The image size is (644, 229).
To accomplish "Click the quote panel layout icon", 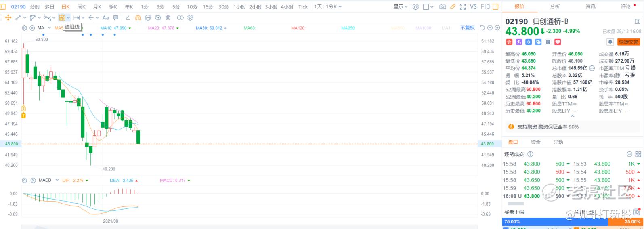I will pos(638,21).
